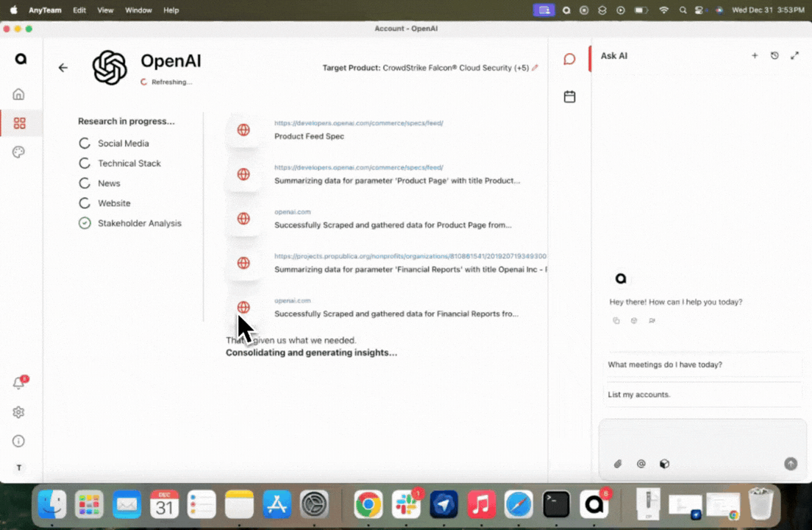Click the send arrow button in chat
The width and height of the screenshot is (812, 530).
[791, 464]
